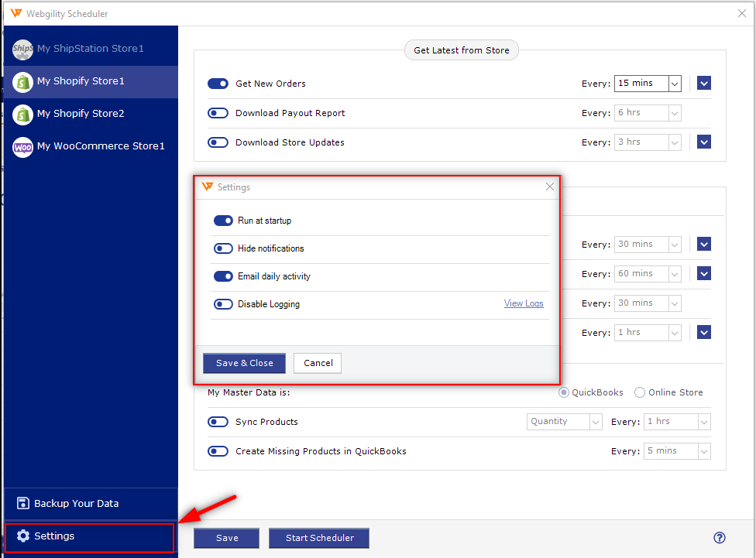Click the ShipStation store icon in sidebar
This screenshot has width=756, height=558.
[x=22, y=50]
